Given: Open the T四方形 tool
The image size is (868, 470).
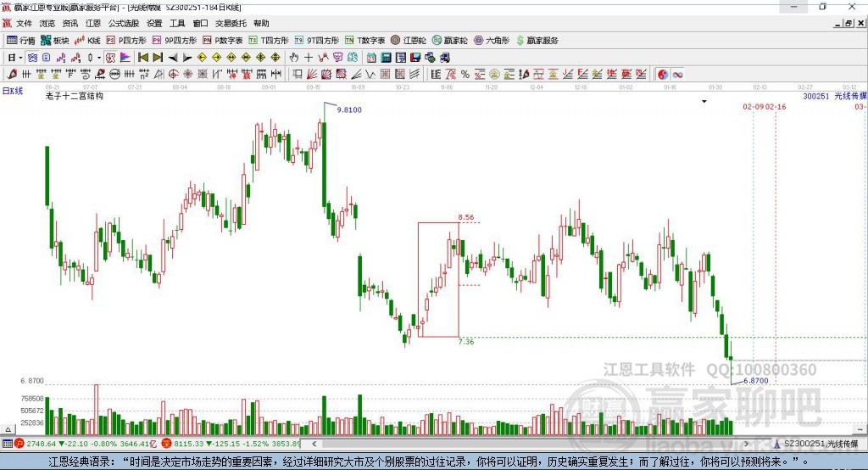Looking at the screenshot, I should coord(269,41).
